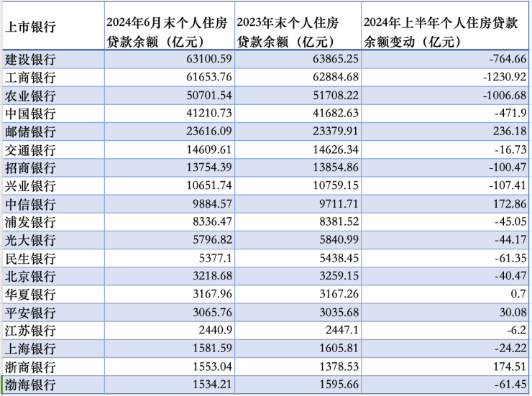The height and width of the screenshot is (396, 532).
Task: Select the value 8381.52
Action: pos(339,221)
